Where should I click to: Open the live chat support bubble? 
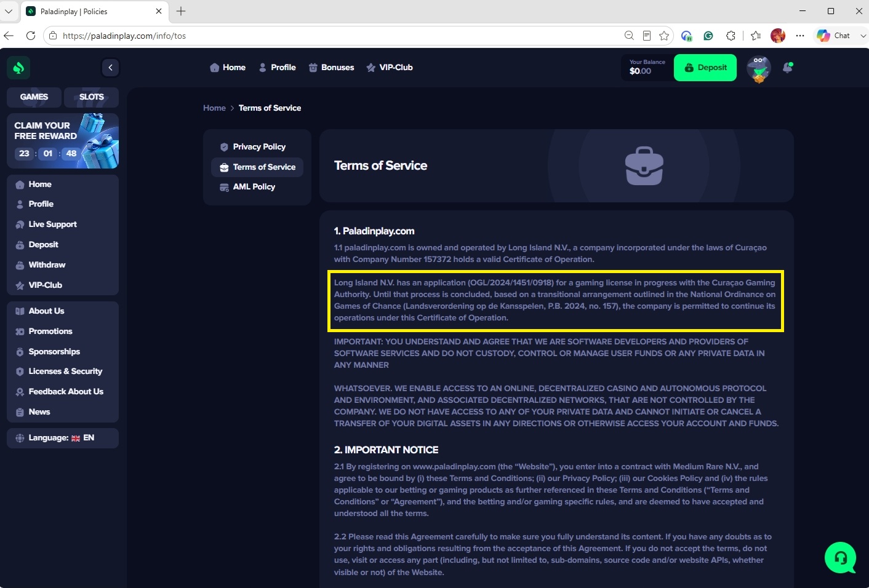840,557
